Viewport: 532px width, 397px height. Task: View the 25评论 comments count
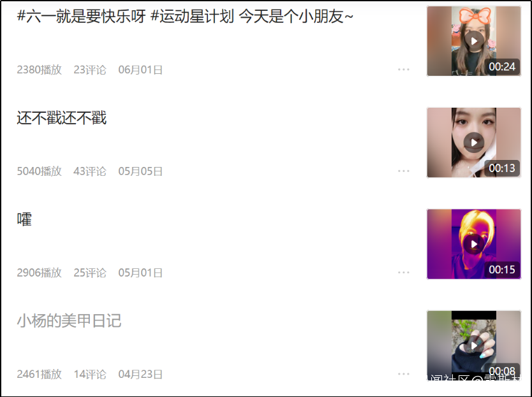[x=90, y=273]
